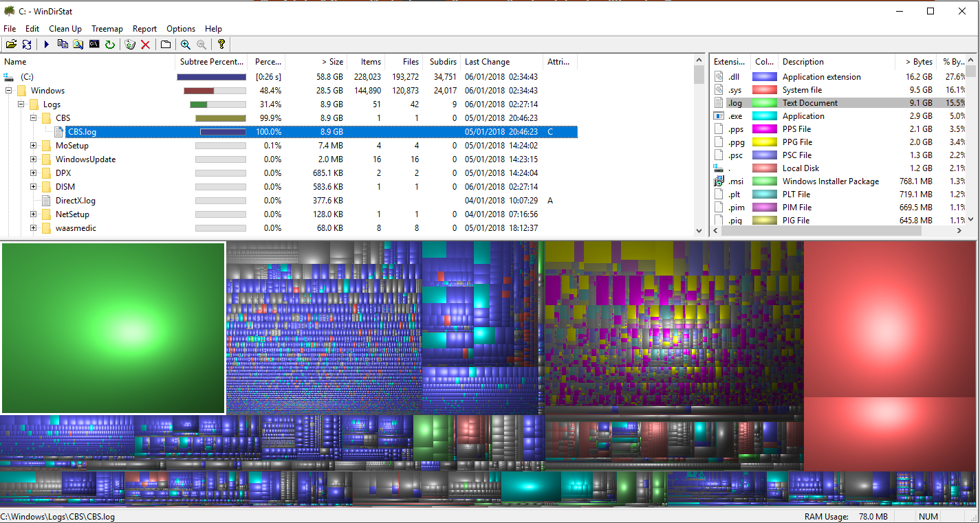Open the Treemap menu
The image size is (980, 523).
coord(107,29)
